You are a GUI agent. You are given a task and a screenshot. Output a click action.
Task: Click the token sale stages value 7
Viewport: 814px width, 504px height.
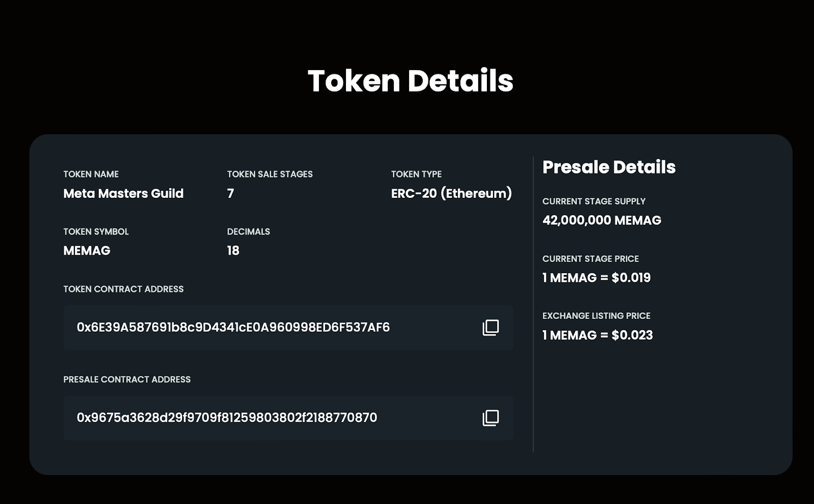point(230,193)
